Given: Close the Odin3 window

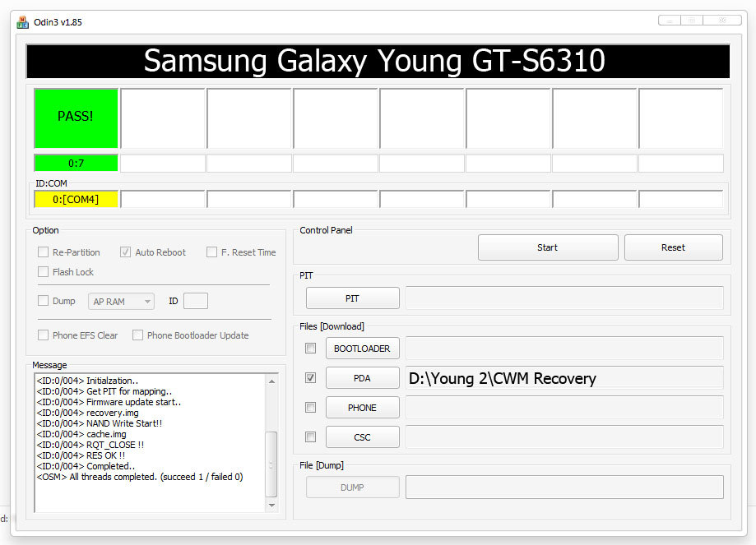Looking at the screenshot, I should (x=722, y=21).
